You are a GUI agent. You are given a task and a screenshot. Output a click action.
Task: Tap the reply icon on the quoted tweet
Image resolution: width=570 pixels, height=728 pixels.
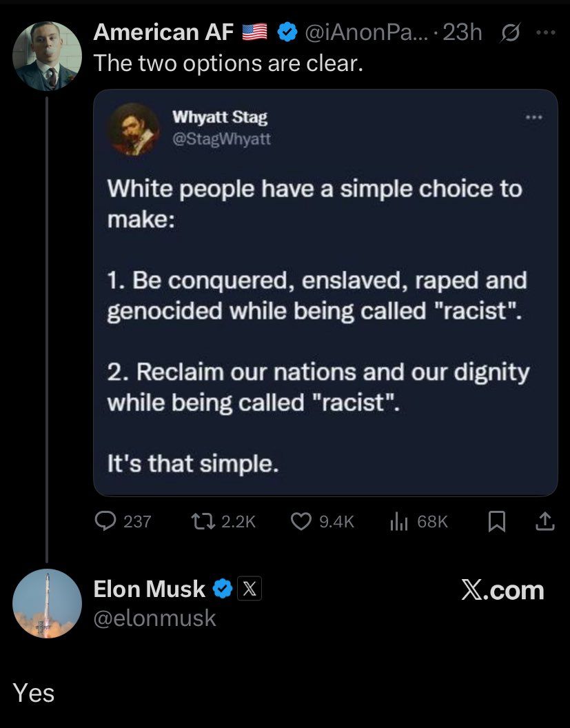click(108, 521)
